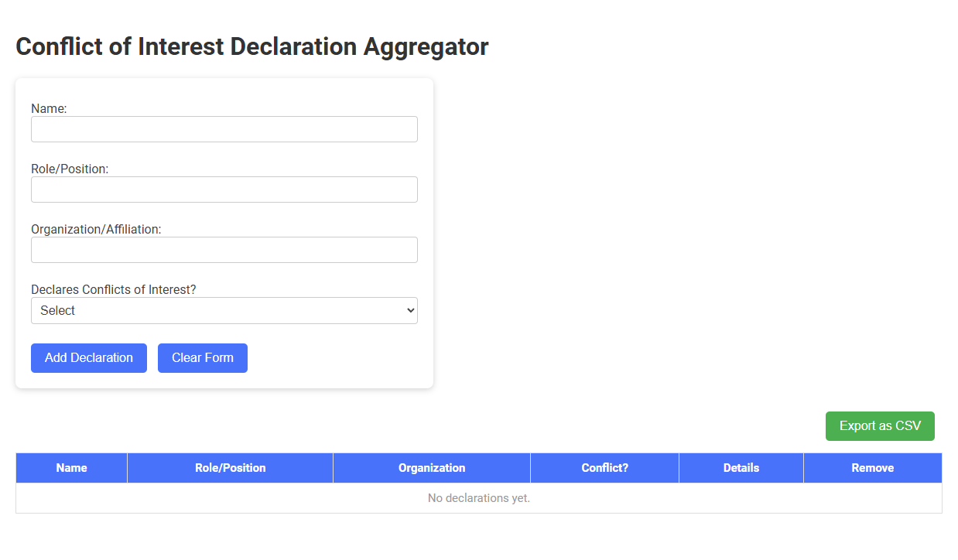Click the dropdown chevron on the Select control
Viewport: 958px width, 560px height.
click(x=409, y=310)
